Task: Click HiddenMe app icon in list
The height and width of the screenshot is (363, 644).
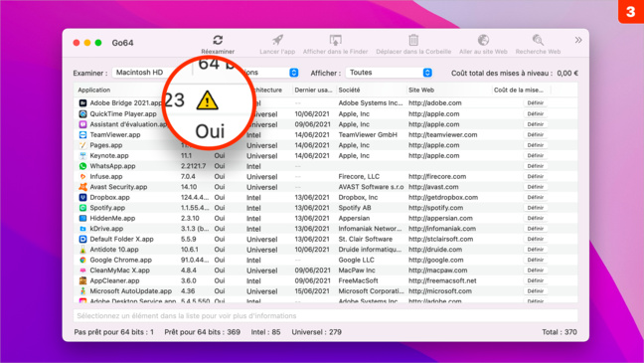Action: [x=82, y=218]
